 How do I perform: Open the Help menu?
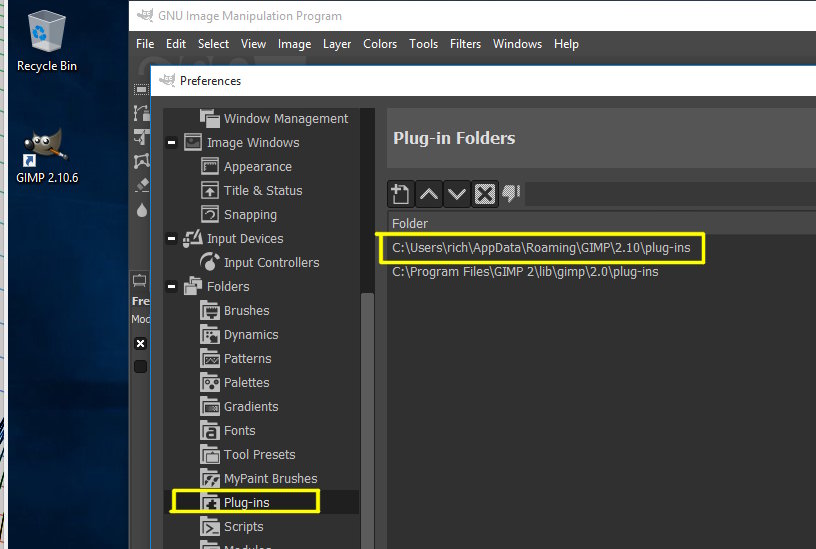566,44
